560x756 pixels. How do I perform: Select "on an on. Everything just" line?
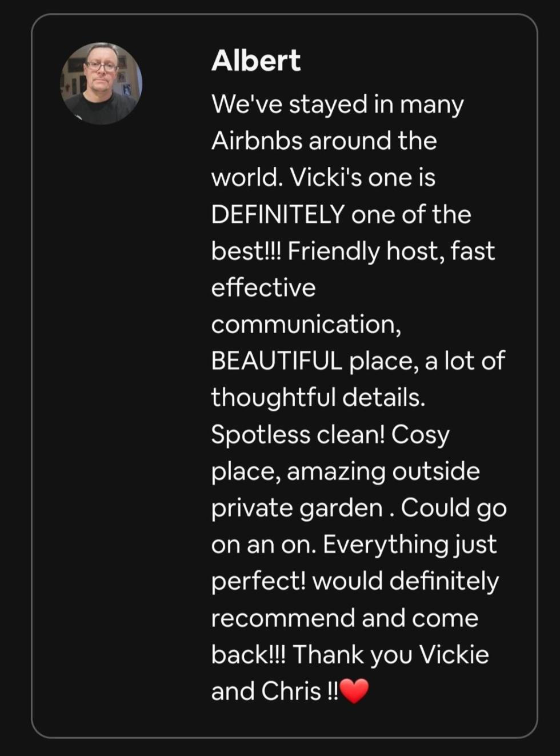click(354, 545)
